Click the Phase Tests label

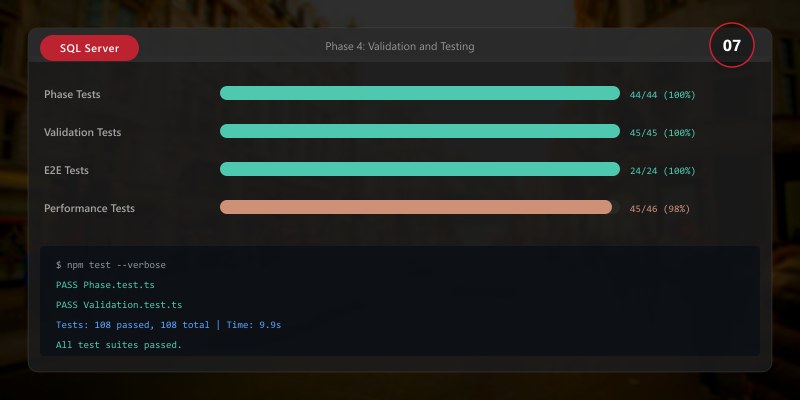(x=72, y=94)
